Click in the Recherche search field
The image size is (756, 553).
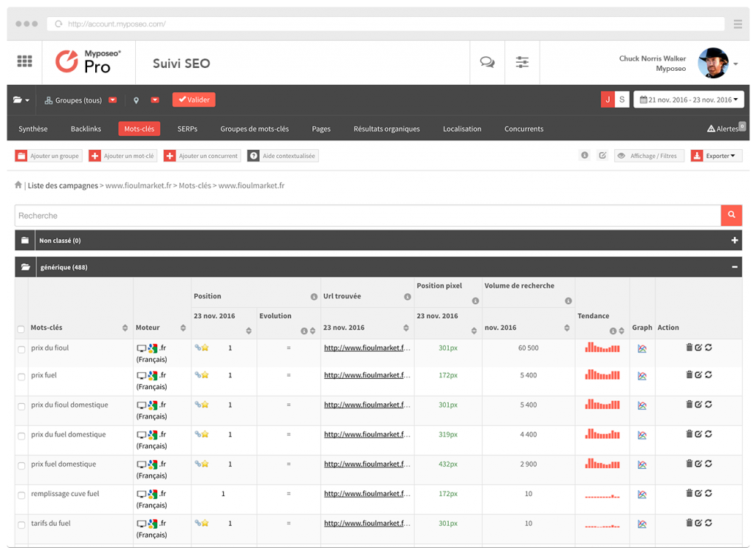368,215
